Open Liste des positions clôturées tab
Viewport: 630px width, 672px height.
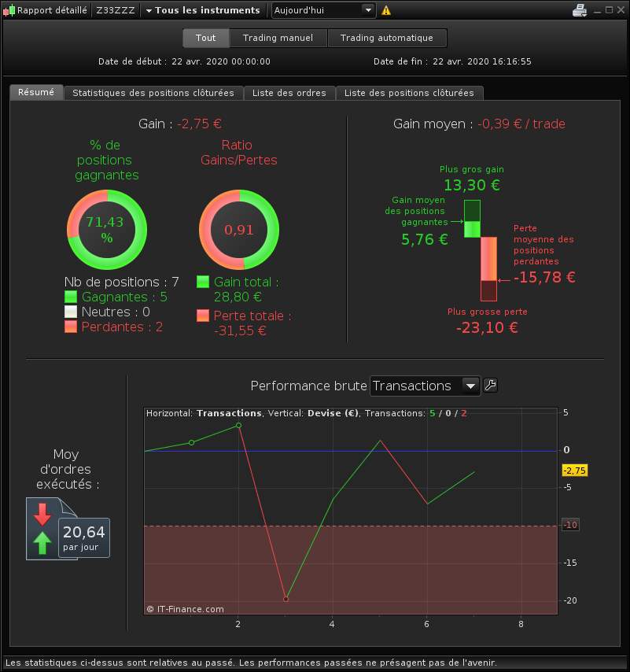click(x=409, y=93)
